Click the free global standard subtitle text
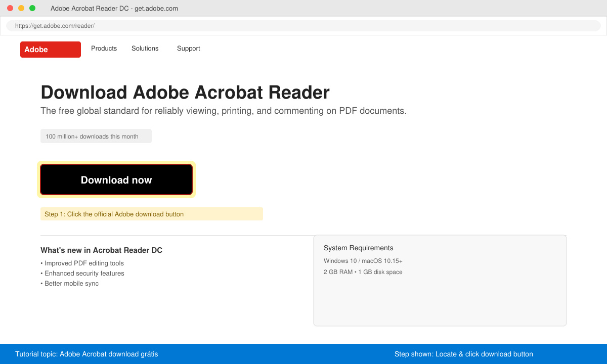 tap(224, 111)
